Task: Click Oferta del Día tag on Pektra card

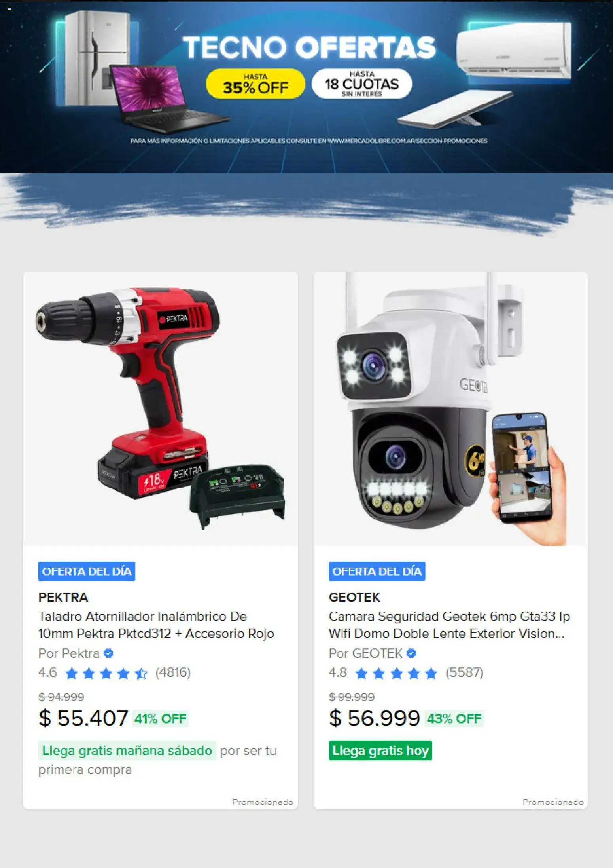Action: click(x=87, y=571)
